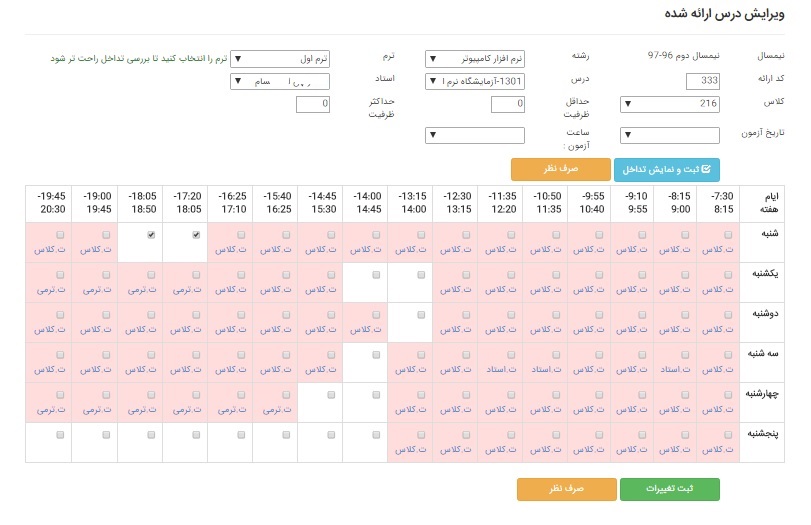Focus the حداکثر ظرفیت input field

tap(313, 103)
